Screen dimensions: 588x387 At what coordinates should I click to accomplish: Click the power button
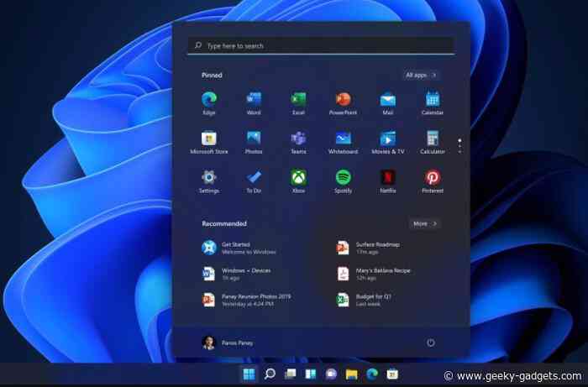pos(430,343)
